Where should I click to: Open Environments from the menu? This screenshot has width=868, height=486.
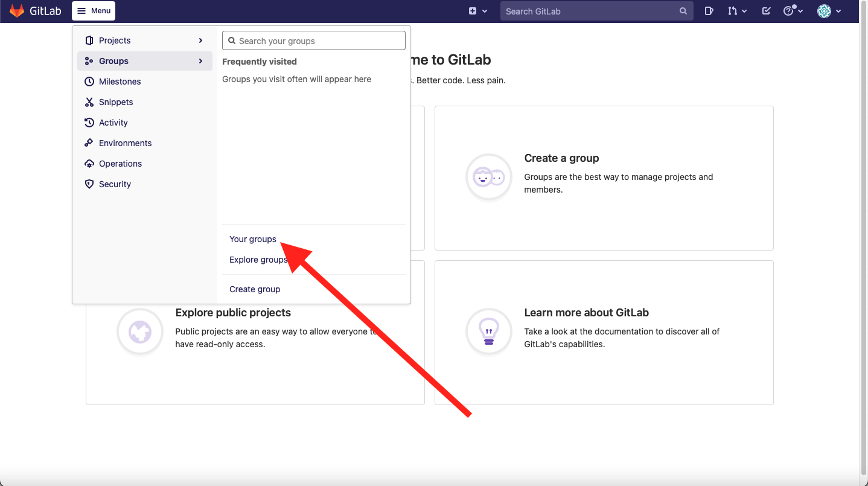(145, 143)
